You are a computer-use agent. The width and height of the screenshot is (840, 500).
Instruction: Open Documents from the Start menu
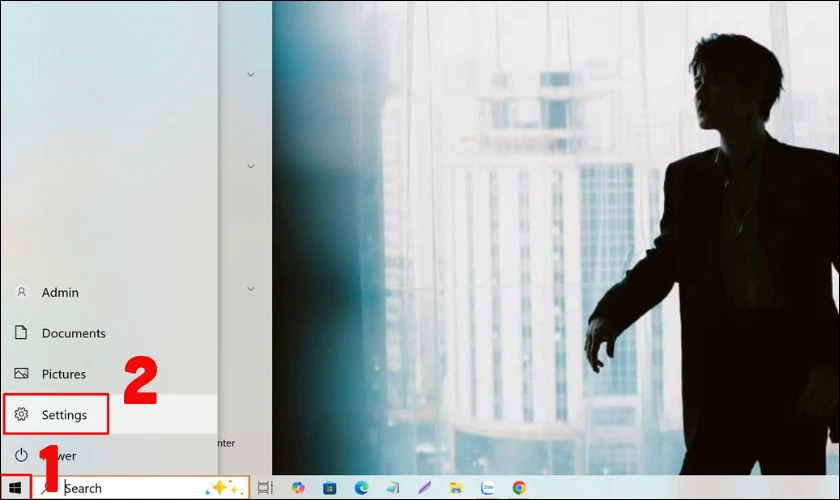tap(109, 333)
